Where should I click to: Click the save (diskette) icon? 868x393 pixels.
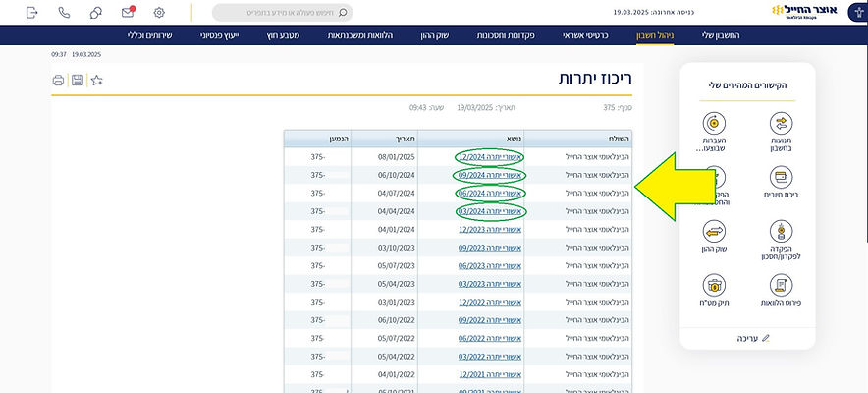(78, 81)
